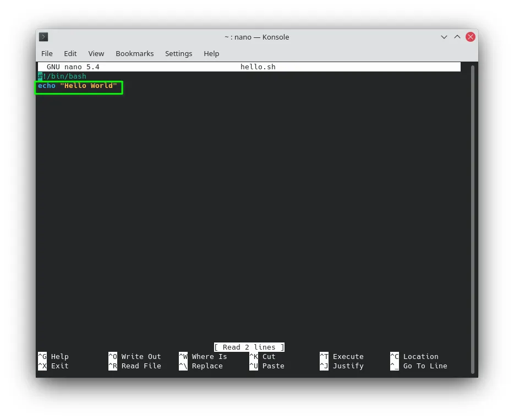Open the File menu

pos(47,54)
